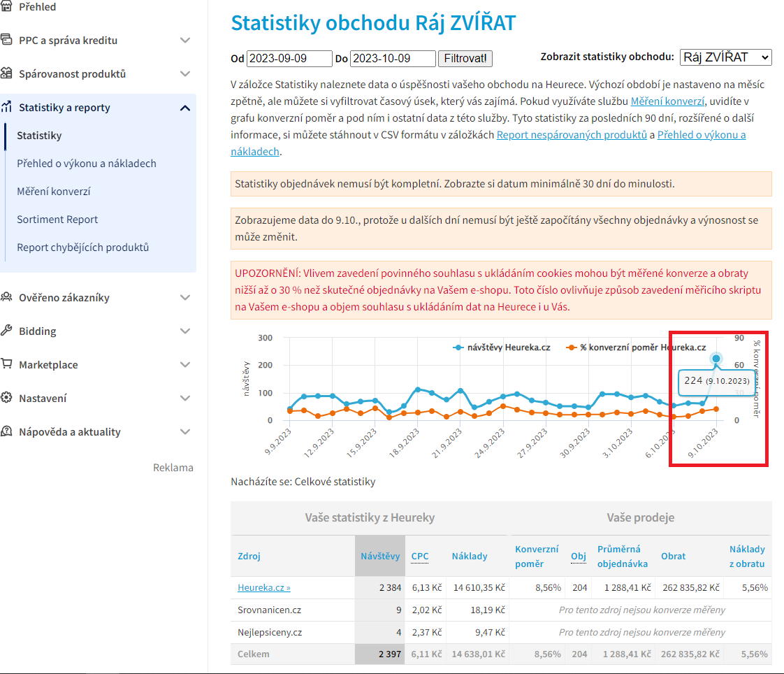
Task: Click the Reklama label in sidebar
Action: coord(173,467)
